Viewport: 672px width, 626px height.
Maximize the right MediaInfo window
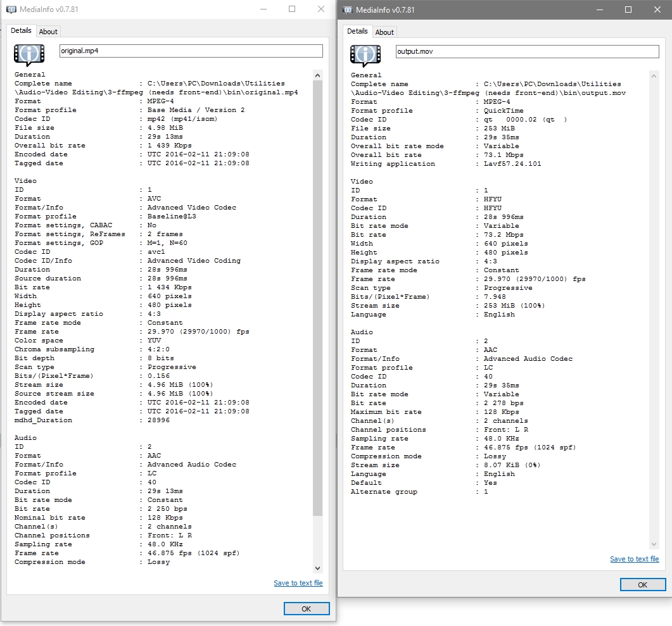click(x=628, y=9)
